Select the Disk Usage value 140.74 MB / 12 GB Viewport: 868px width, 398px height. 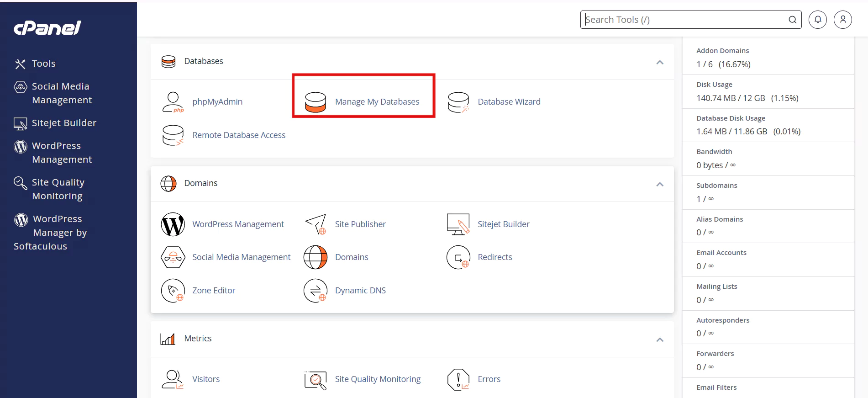pos(731,98)
